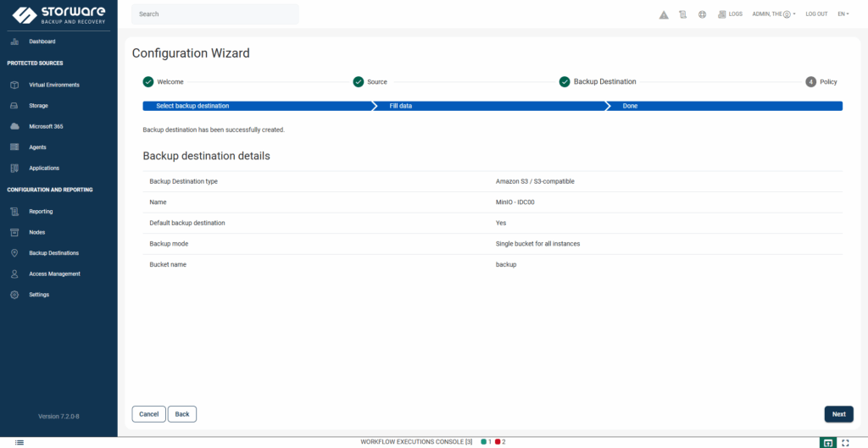Open Access Management menu item
Screen dimensions: 868x448
coord(54,274)
